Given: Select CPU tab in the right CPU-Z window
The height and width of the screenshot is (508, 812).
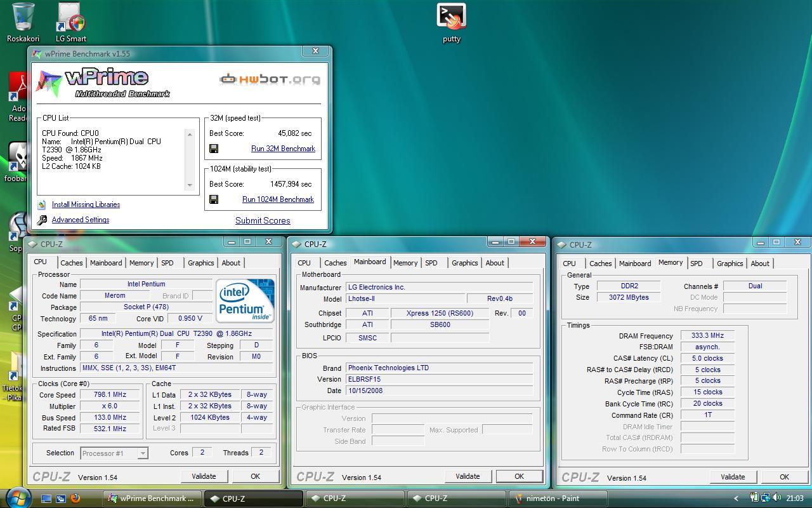Looking at the screenshot, I should click(x=569, y=264).
